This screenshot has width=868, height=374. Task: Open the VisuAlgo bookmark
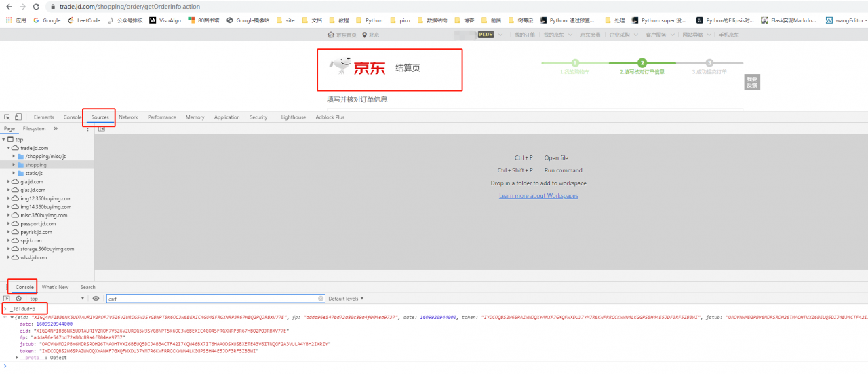pos(165,20)
